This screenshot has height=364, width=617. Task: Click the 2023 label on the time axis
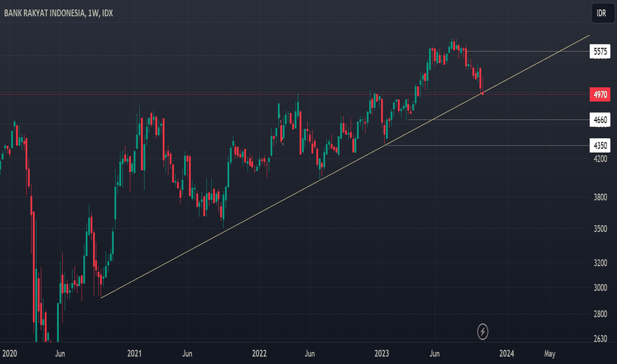pos(382,353)
